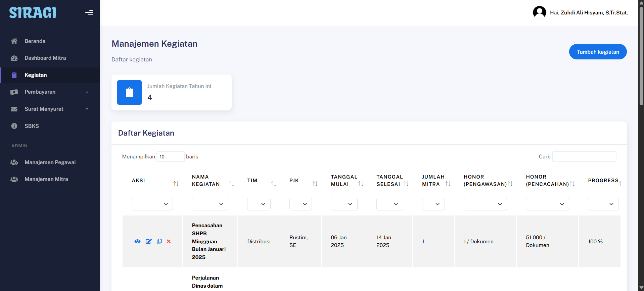Open the PJK column filter dropdown
Image resolution: width=644 pixels, height=291 pixels.
301,204
